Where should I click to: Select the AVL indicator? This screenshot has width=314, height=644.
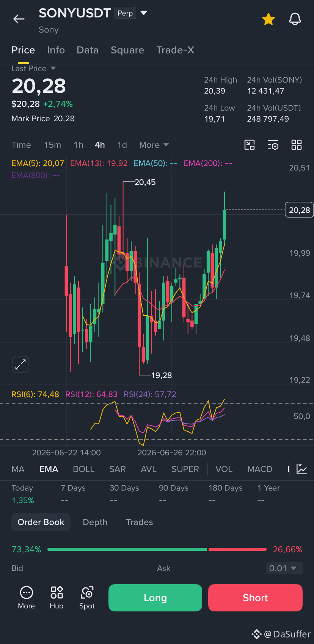click(149, 469)
